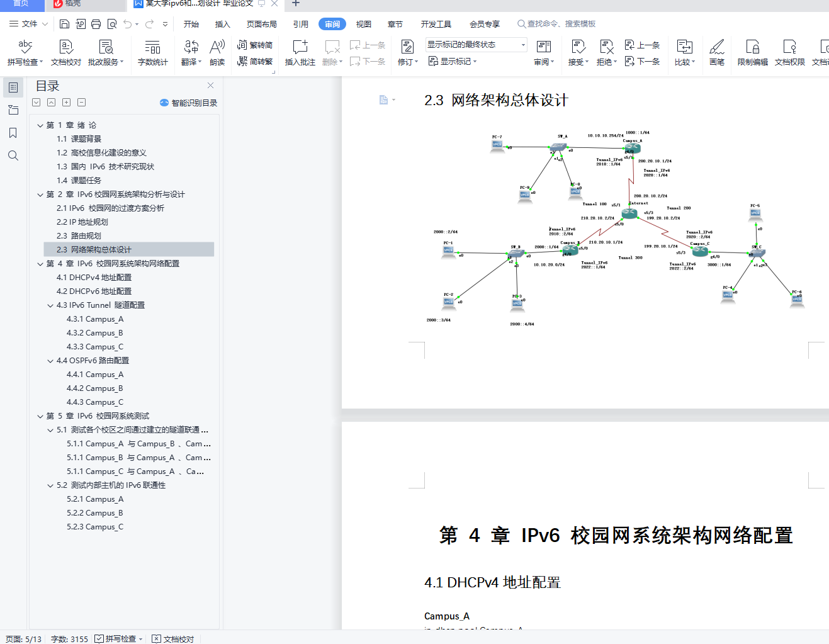The width and height of the screenshot is (829, 644).
Task: Switch to 引用 ribbon tab
Action: tap(301, 24)
